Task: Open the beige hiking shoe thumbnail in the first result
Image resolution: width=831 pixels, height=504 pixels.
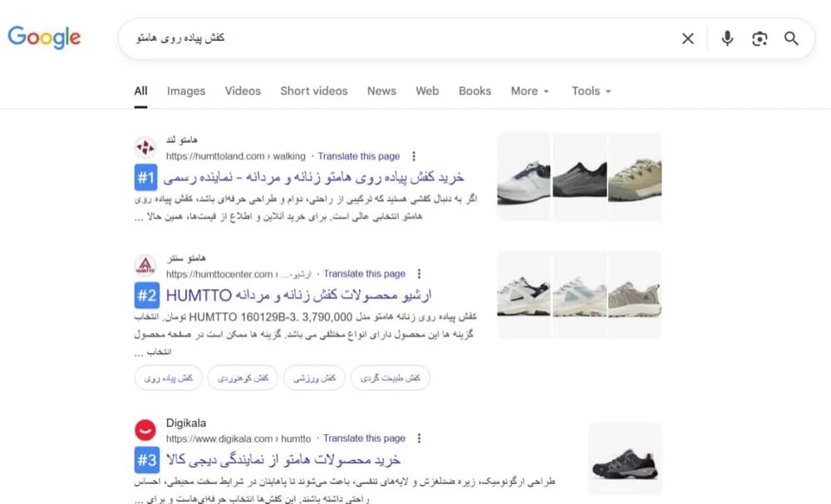Action: [x=635, y=176]
